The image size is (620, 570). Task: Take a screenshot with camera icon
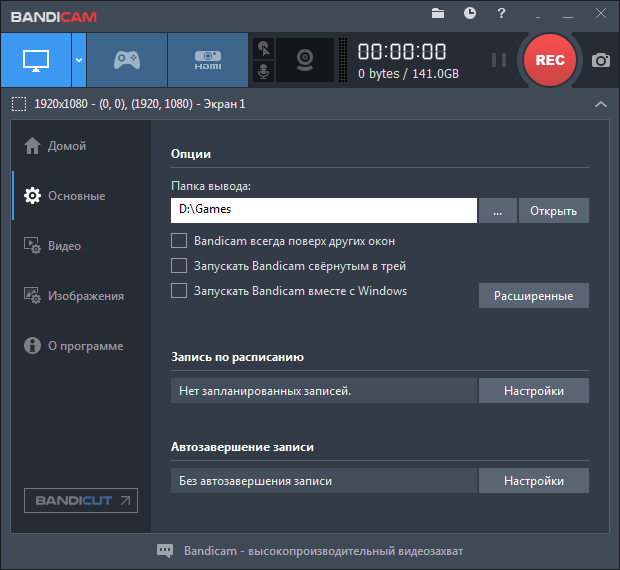[x=600, y=60]
